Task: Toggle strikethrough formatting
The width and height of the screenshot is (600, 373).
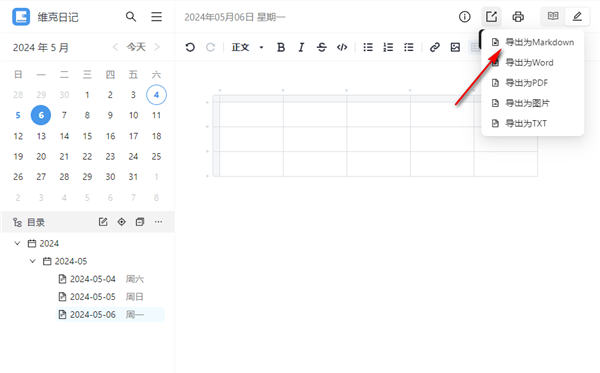Action: (321, 47)
